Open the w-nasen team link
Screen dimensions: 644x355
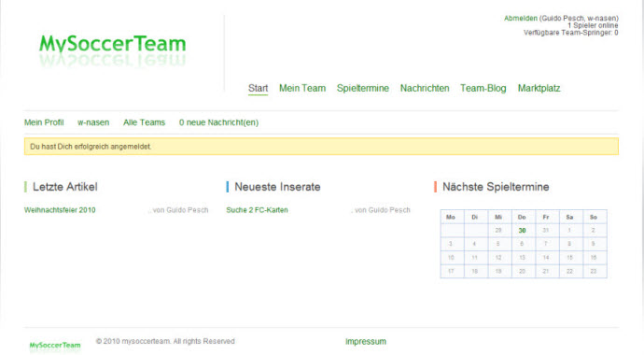pos(93,122)
